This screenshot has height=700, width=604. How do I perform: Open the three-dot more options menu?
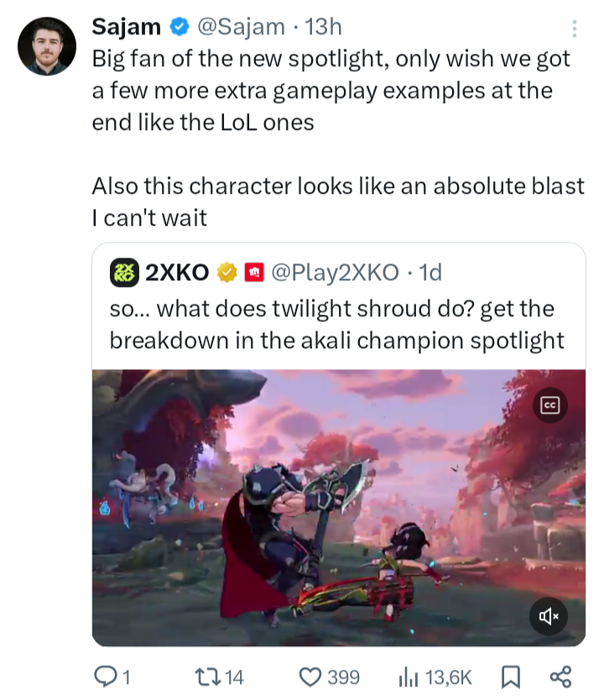(x=575, y=29)
